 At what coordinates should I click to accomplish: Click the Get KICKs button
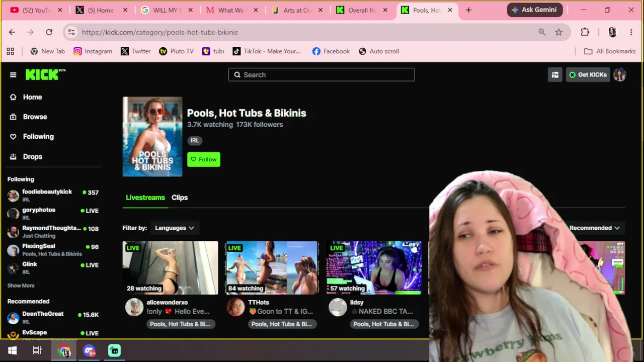coord(588,74)
